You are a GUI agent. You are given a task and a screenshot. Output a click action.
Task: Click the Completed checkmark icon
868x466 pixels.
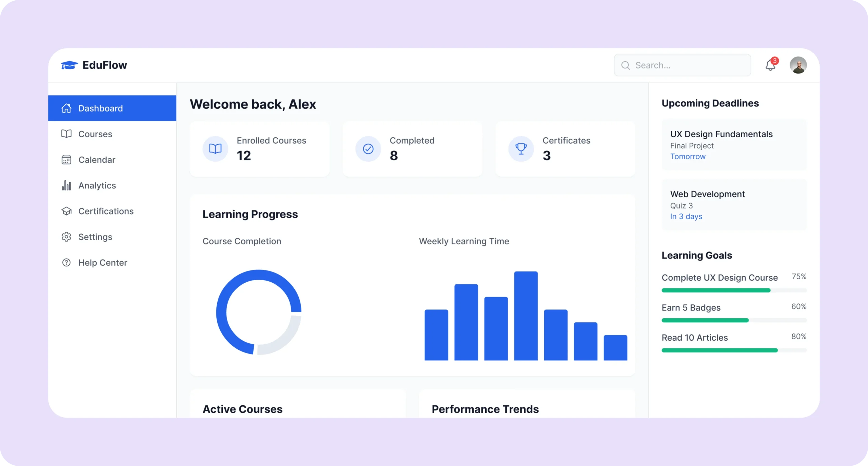368,149
